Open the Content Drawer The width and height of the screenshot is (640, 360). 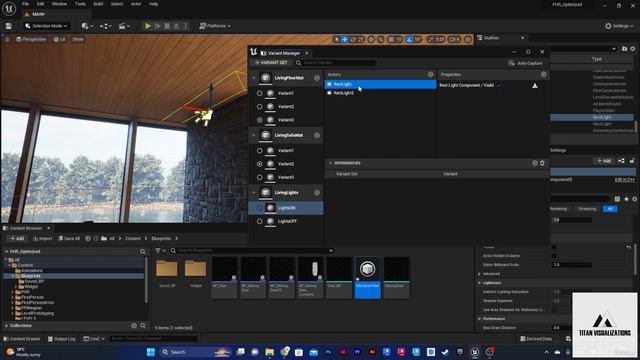[x=22, y=339]
